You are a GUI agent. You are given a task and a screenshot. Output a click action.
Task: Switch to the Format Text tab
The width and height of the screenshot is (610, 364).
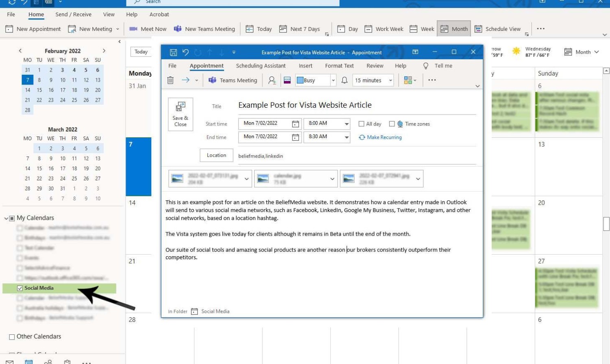[x=339, y=66]
